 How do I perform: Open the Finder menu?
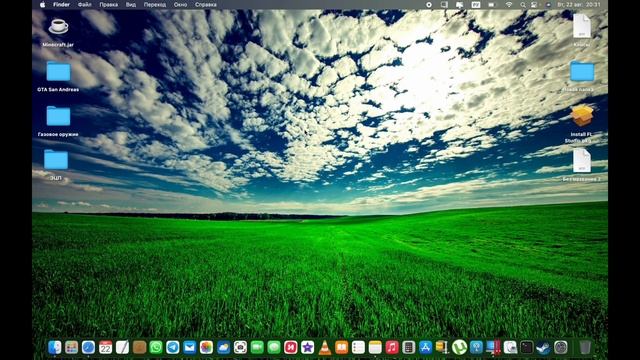click(x=61, y=5)
